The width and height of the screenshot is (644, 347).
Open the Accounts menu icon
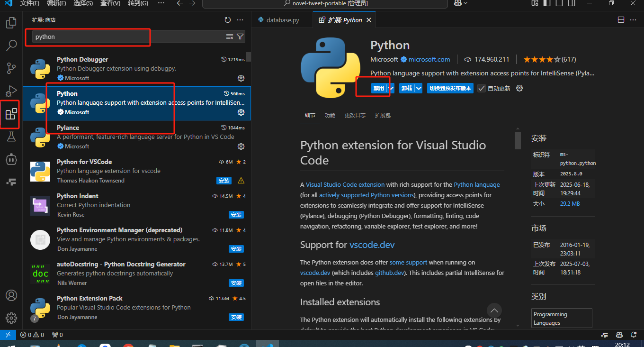point(11,295)
